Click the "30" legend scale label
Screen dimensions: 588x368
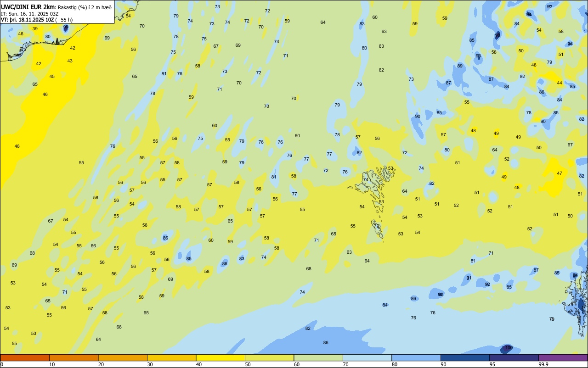coord(150,364)
